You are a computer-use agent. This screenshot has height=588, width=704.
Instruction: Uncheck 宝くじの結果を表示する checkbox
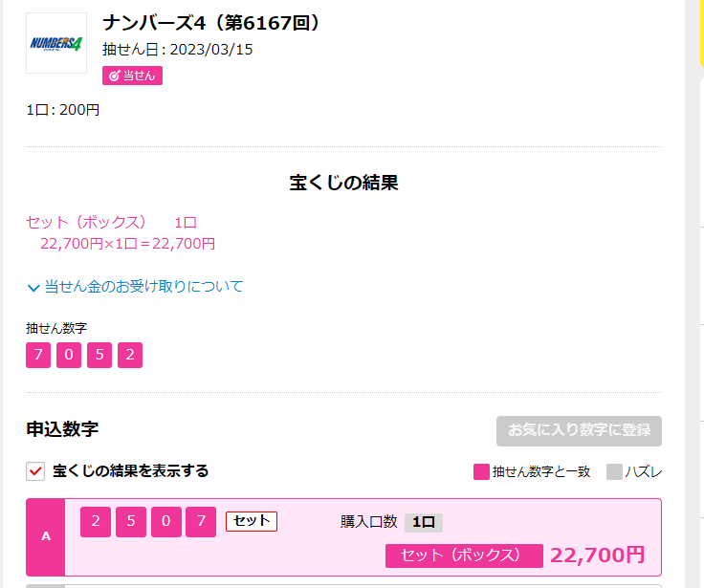35,471
